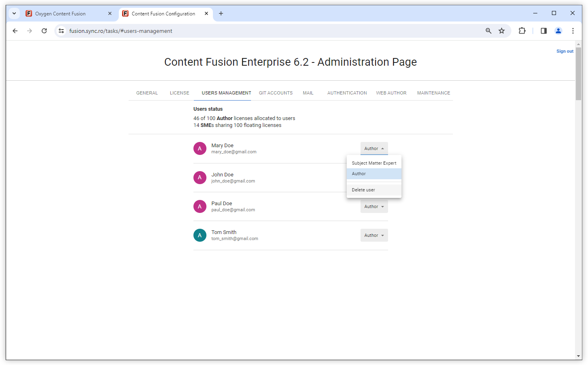Open the Authentication tab

(x=347, y=93)
